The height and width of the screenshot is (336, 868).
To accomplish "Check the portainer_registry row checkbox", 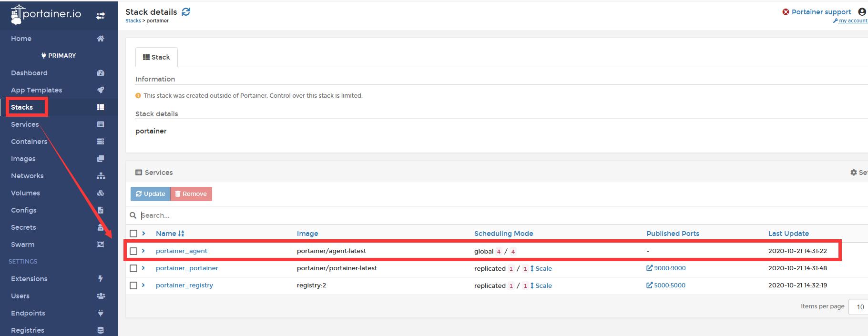I will pyautogui.click(x=133, y=285).
